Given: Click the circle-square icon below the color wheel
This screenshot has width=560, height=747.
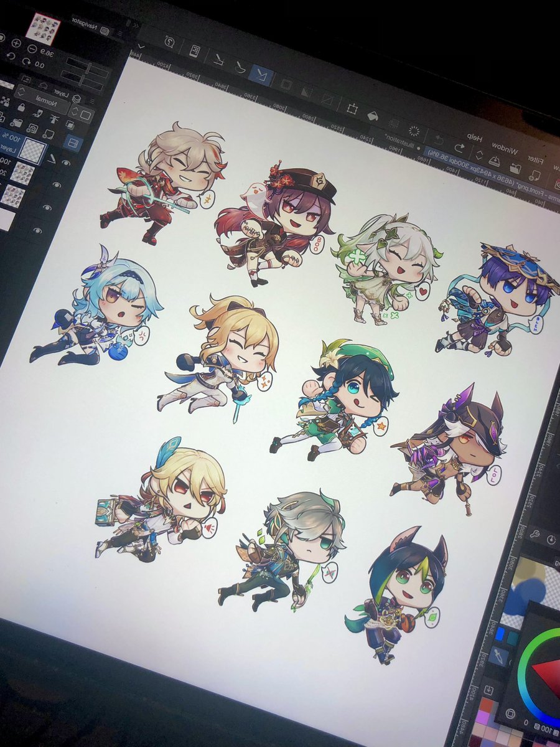Looking at the screenshot, I should click(510, 713).
